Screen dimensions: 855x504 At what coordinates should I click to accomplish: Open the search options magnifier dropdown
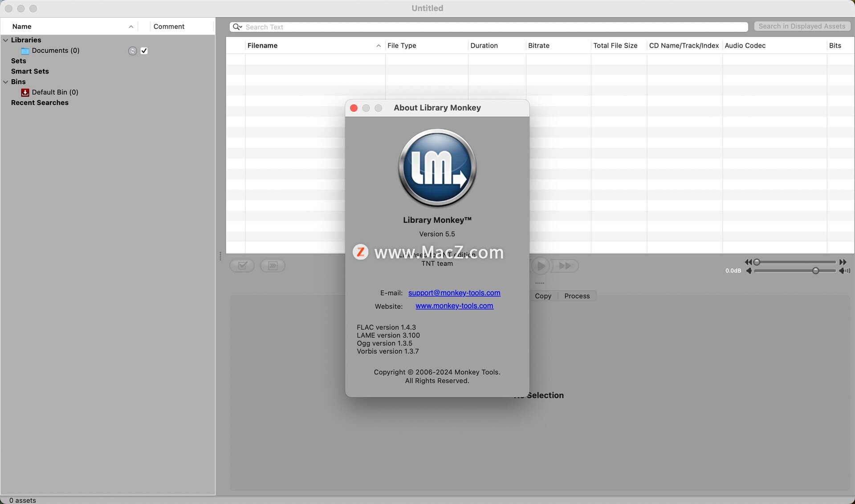[237, 27]
